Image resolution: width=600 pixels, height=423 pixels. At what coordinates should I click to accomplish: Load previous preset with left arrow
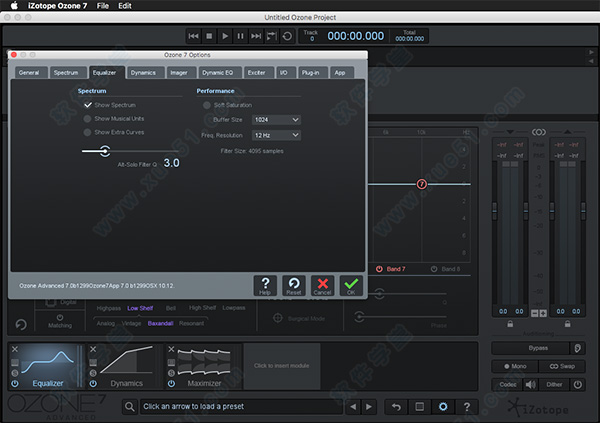[x=353, y=407]
